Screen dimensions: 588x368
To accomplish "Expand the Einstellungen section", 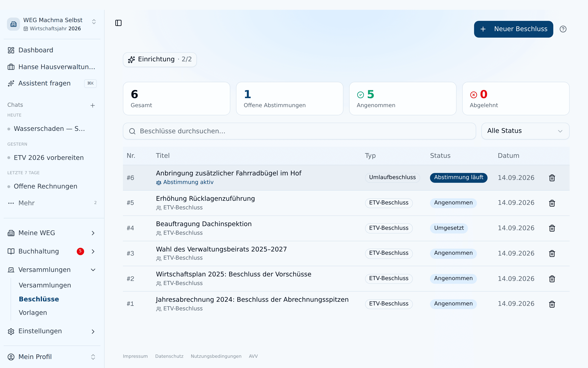I will tap(52, 331).
